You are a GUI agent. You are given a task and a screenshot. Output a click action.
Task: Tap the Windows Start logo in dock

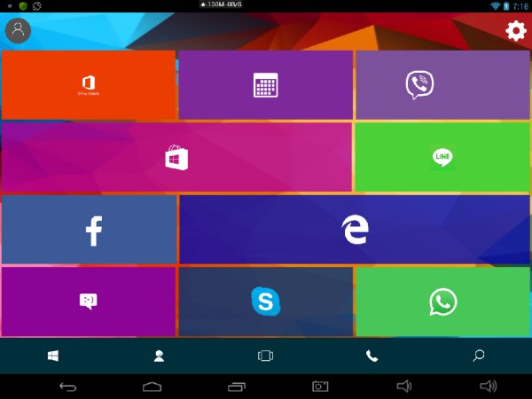(53, 356)
